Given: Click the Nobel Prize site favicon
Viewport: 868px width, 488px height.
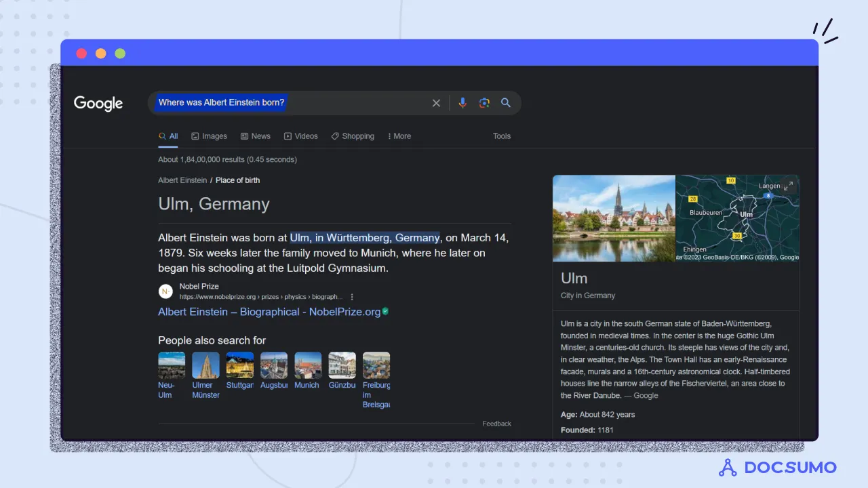Looking at the screenshot, I should pyautogui.click(x=165, y=291).
